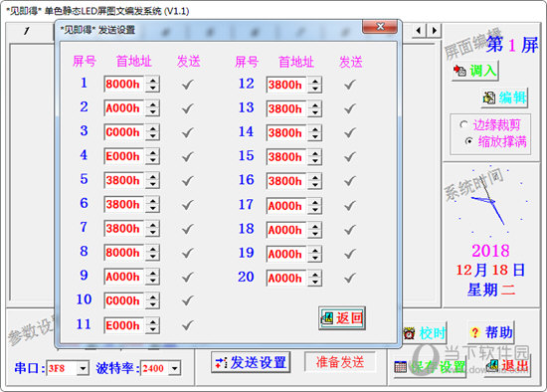Click the spinner for screen 1 address
Viewport: 547px width, 392px height.
pyautogui.click(x=152, y=85)
